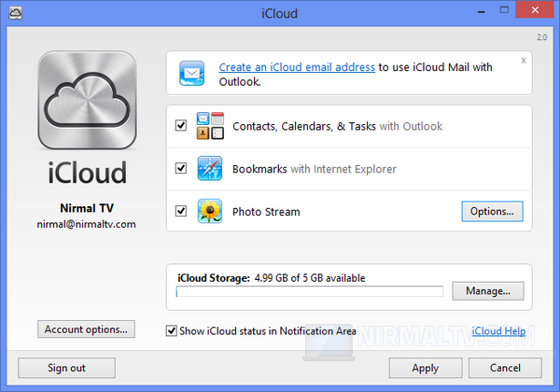This screenshot has height=392, width=560.
Task: Click the iCloud title bar app icon
Action: pyautogui.click(x=15, y=13)
